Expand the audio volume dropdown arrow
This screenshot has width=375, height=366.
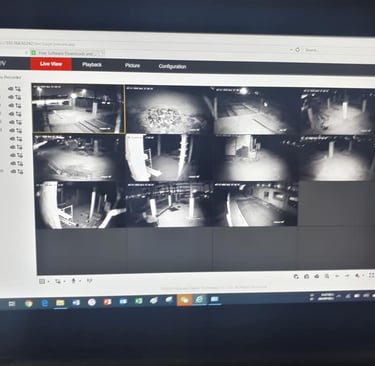click(363, 275)
